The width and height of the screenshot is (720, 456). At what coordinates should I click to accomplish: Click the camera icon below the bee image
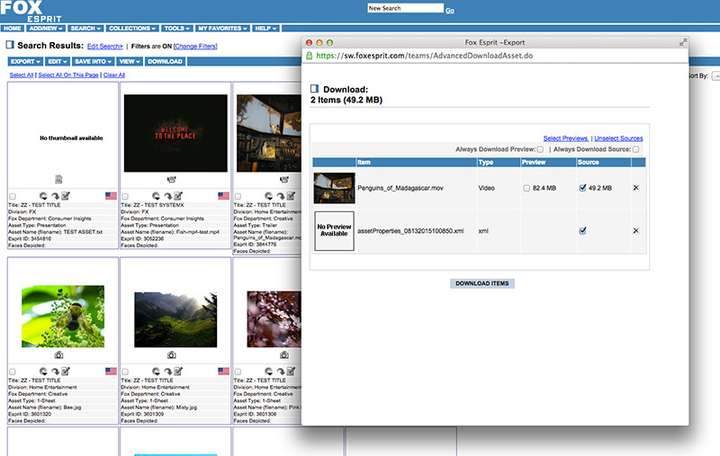click(x=58, y=355)
